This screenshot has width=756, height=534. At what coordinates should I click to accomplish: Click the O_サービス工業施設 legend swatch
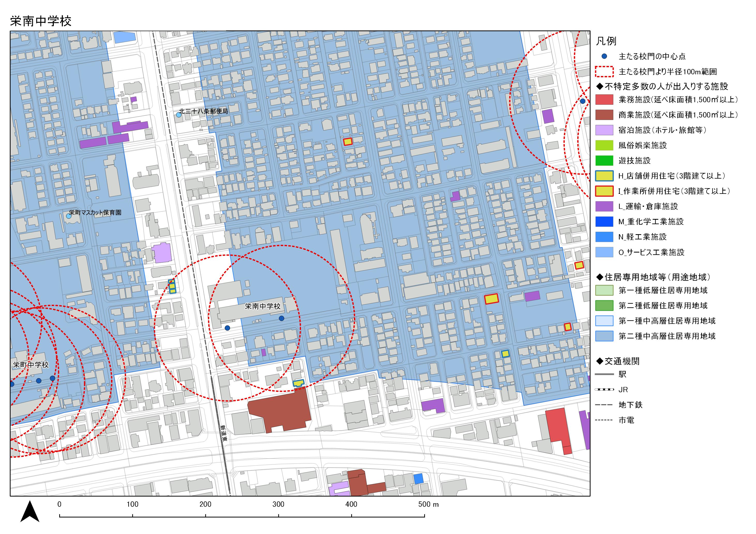(x=604, y=252)
